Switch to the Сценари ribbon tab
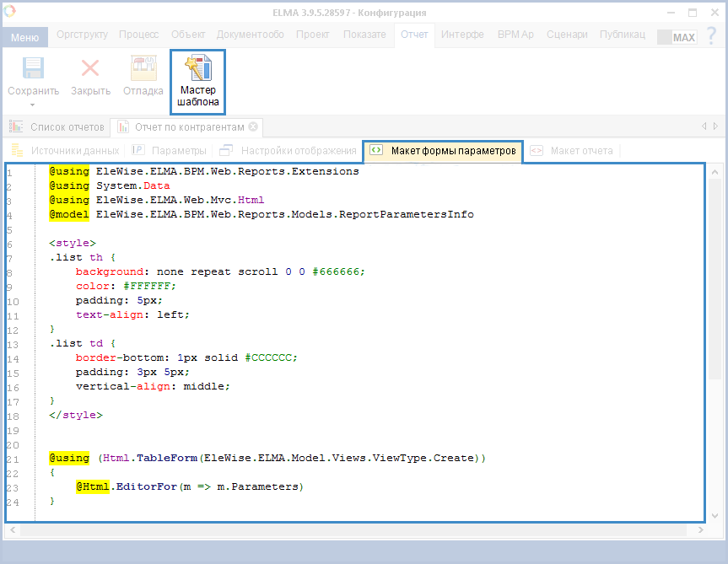Screen dimensions: 728x564 click(567, 35)
